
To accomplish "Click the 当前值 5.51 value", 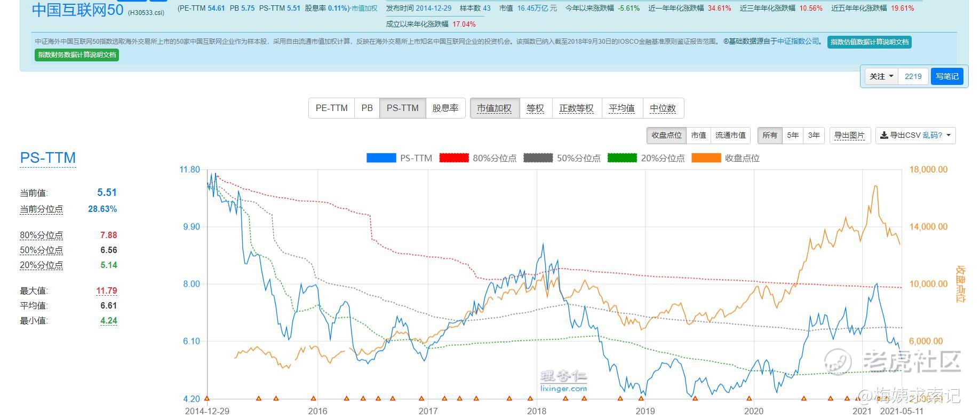I will pos(107,193).
